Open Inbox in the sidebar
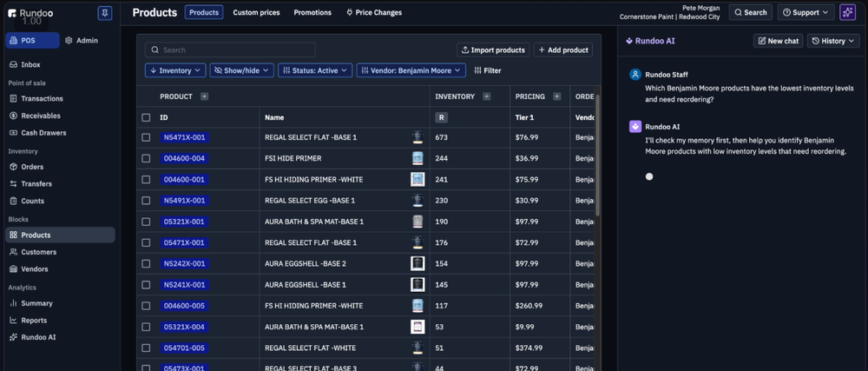 pyautogui.click(x=30, y=64)
